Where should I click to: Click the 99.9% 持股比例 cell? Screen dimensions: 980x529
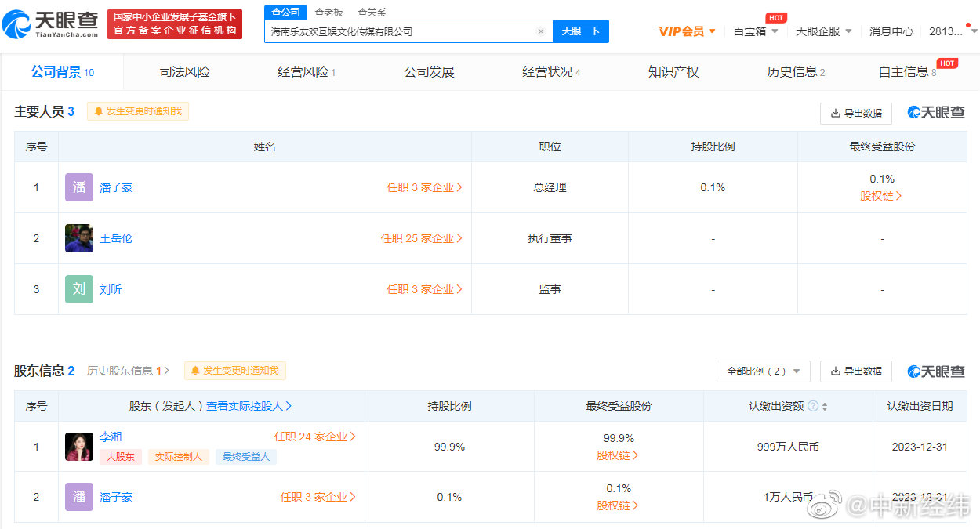click(449, 447)
